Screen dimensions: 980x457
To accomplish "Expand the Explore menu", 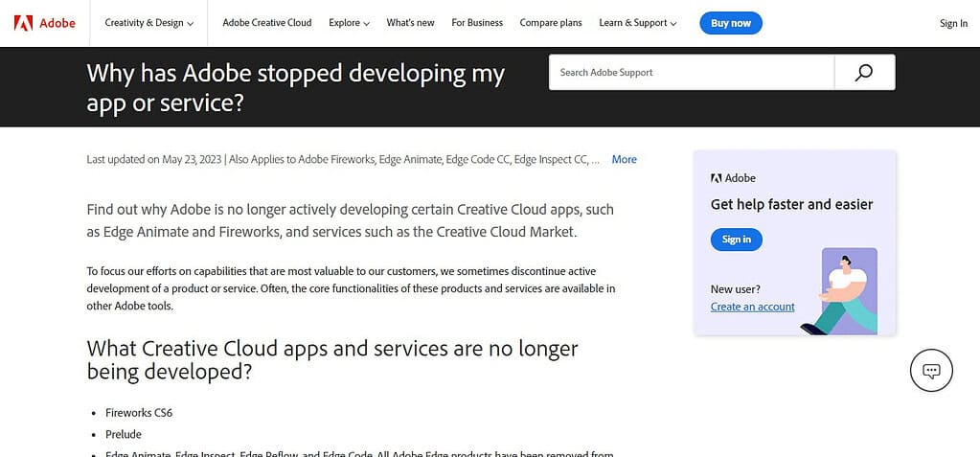I will coord(350,23).
